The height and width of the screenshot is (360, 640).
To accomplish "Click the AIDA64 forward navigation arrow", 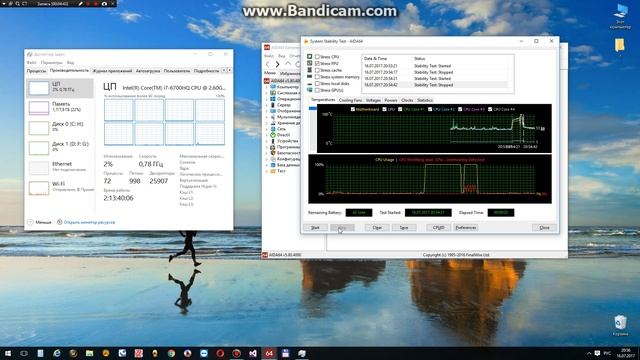I will click(278, 64).
